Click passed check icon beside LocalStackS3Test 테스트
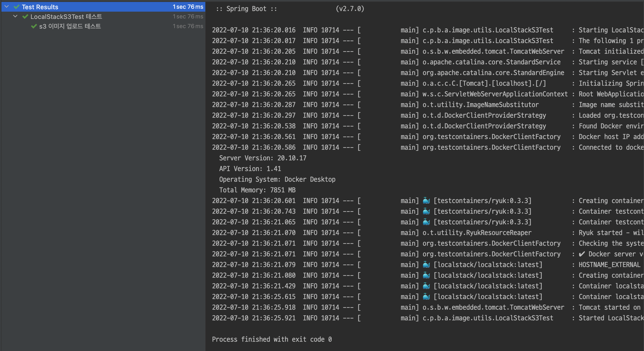 (x=25, y=17)
